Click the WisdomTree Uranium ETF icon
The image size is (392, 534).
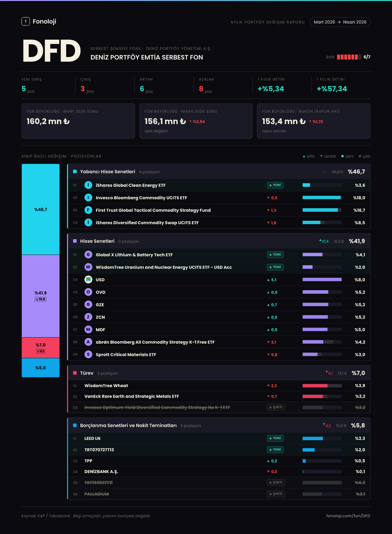(x=89, y=267)
